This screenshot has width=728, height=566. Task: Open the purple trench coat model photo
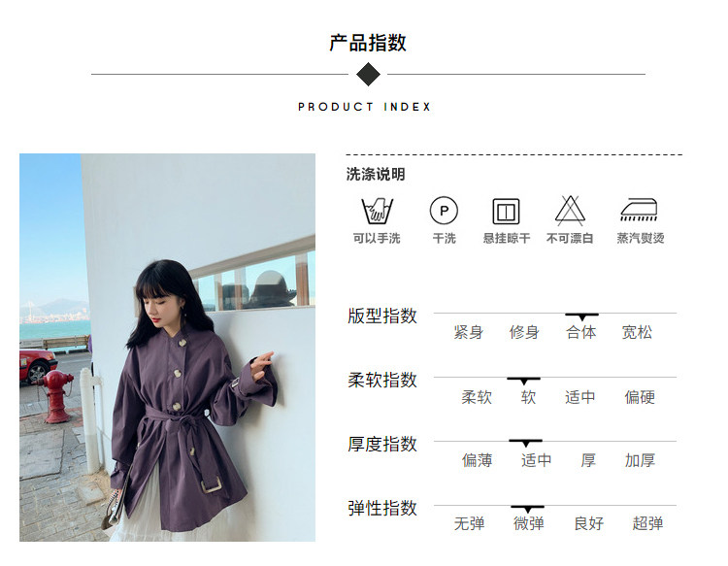(167, 348)
